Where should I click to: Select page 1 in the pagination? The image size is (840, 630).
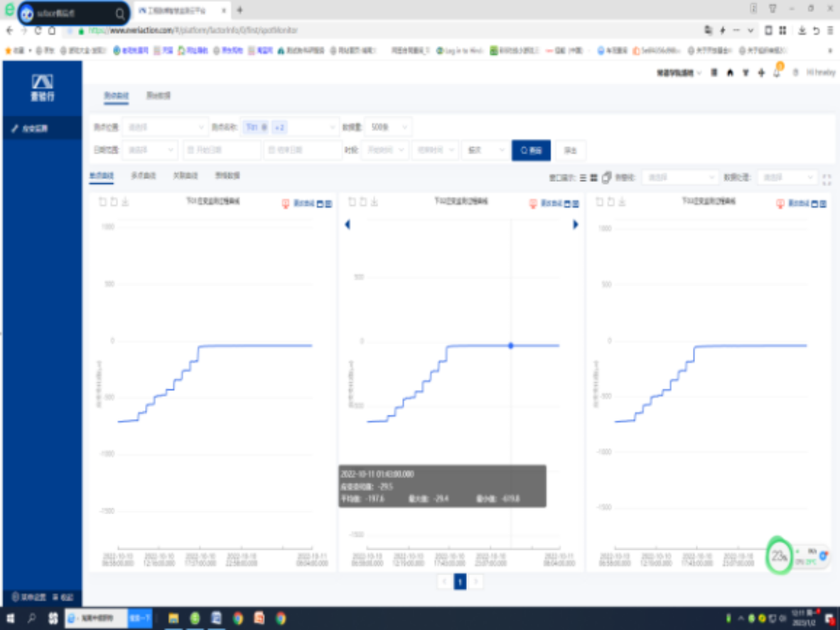(461, 581)
